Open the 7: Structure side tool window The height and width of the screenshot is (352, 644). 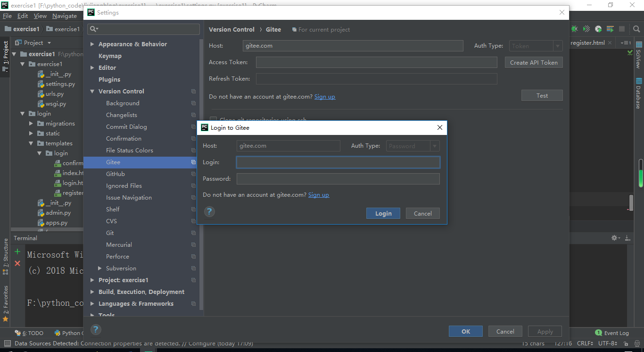[6, 256]
